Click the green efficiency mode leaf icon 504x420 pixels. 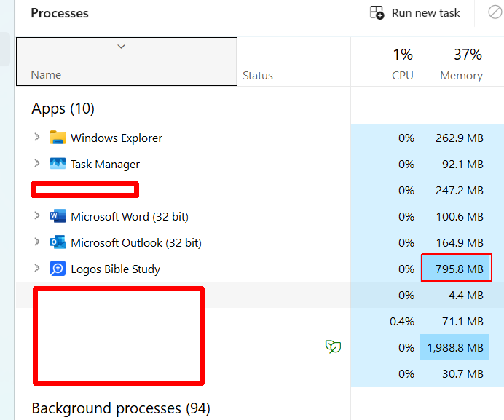[333, 346]
